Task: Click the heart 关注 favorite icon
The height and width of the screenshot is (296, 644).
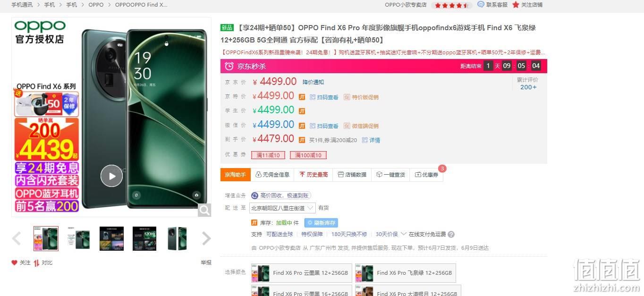Action: (x=14, y=263)
